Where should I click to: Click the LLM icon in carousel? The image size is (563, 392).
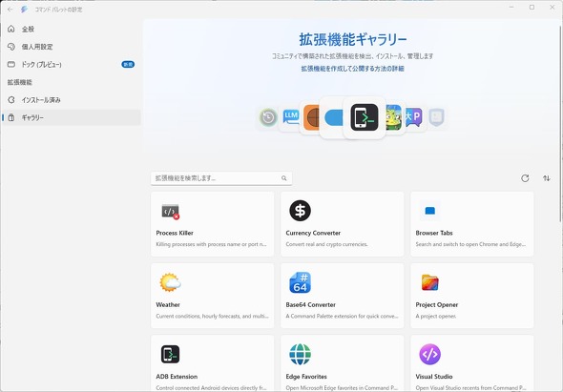[x=290, y=116]
